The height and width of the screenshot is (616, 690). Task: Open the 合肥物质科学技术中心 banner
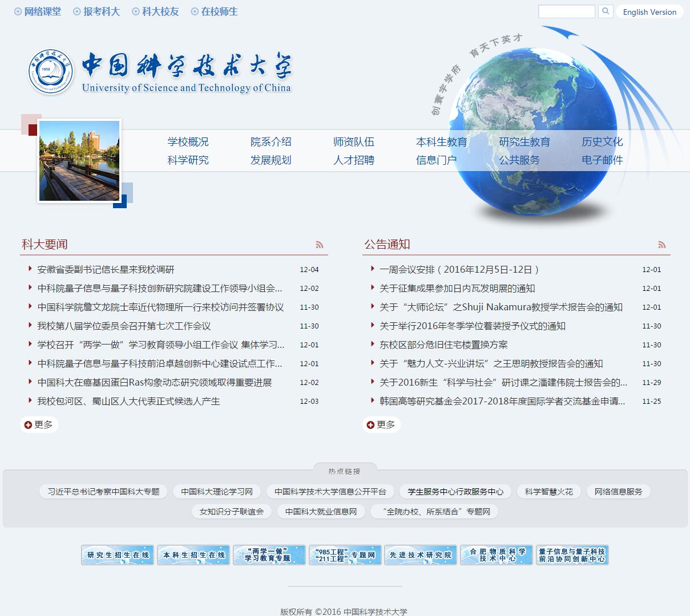(497, 555)
